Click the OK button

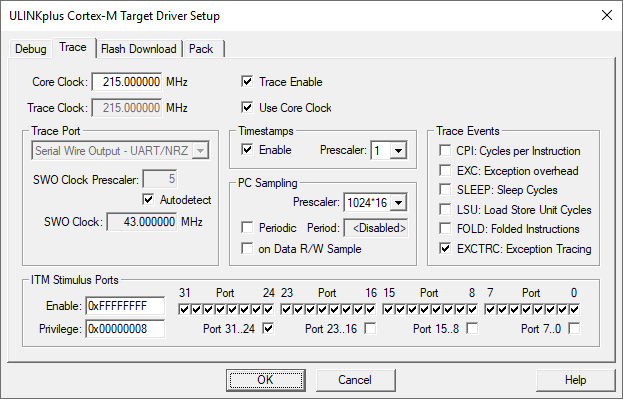(266, 380)
